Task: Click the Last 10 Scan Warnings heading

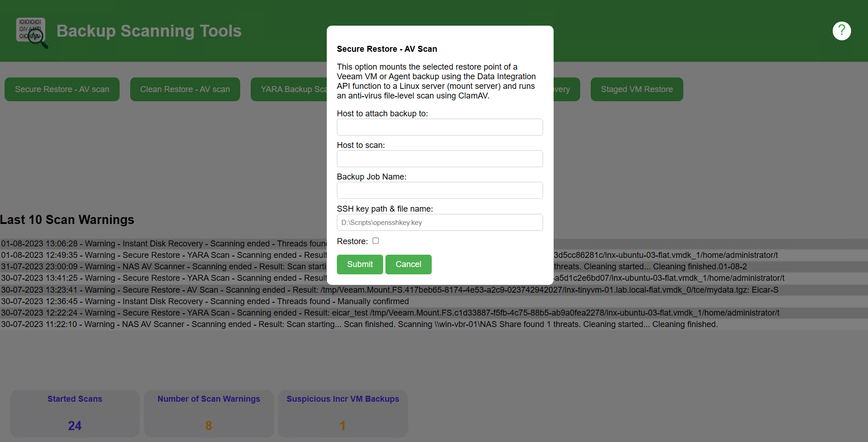Action: (67, 220)
